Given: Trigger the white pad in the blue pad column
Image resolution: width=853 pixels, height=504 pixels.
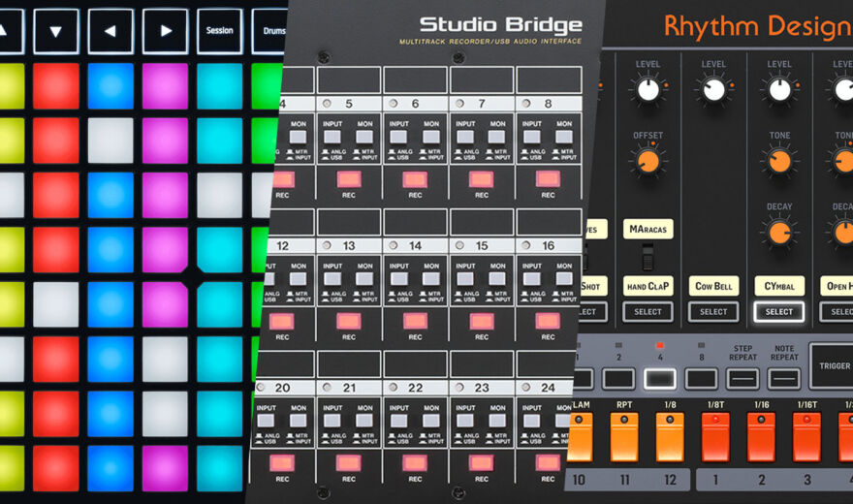Looking at the screenshot, I should pos(111,141).
